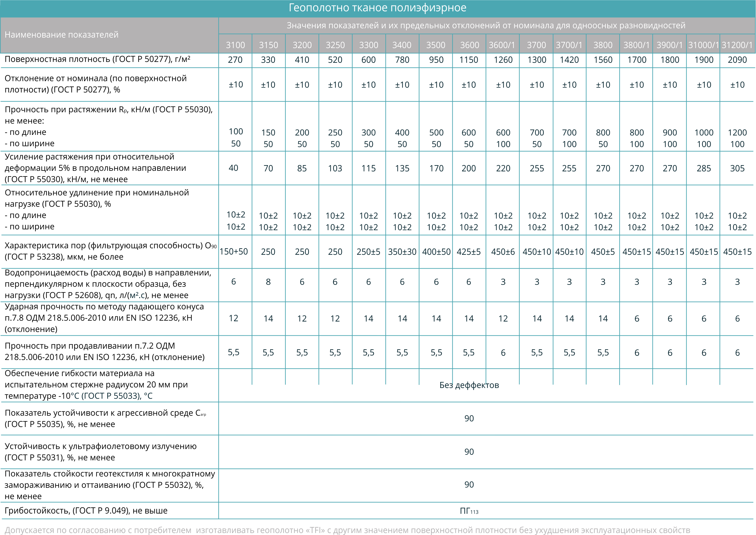This screenshot has height=535, width=756.
Task: Click the 'ПГ113' fungus resistance value
Action: [x=469, y=511]
